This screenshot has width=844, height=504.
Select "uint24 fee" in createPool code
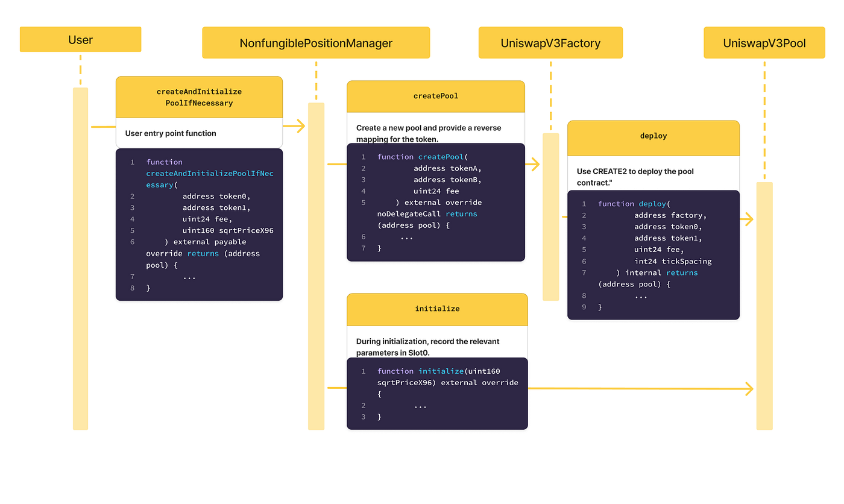tap(436, 191)
